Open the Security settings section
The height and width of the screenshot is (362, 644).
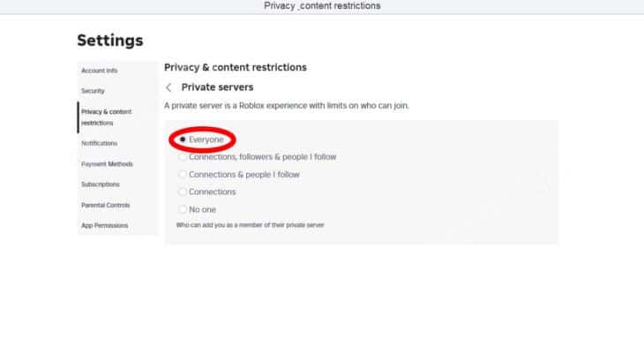pos(93,91)
